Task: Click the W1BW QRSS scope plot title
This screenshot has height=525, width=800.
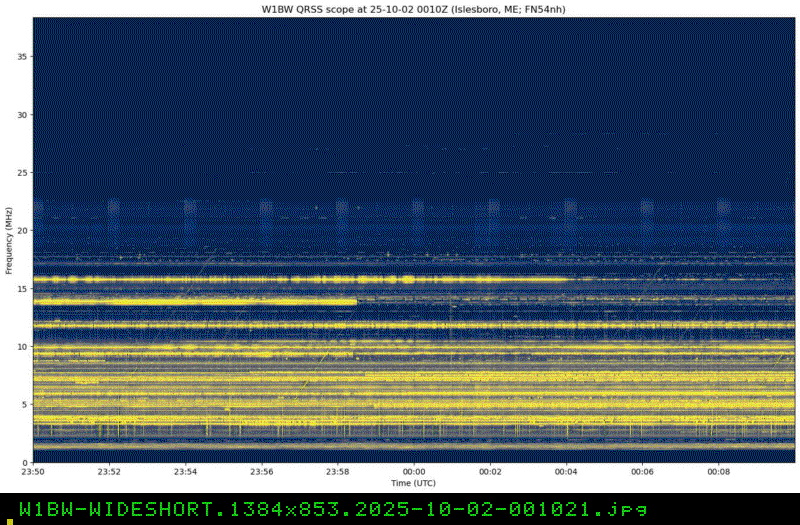Action: tap(414, 9)
